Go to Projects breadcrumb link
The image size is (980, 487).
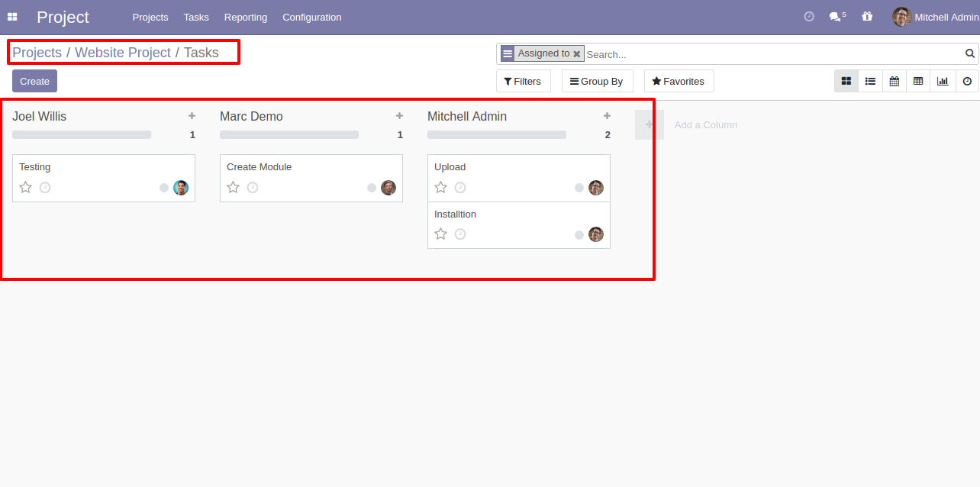point(37,53)
